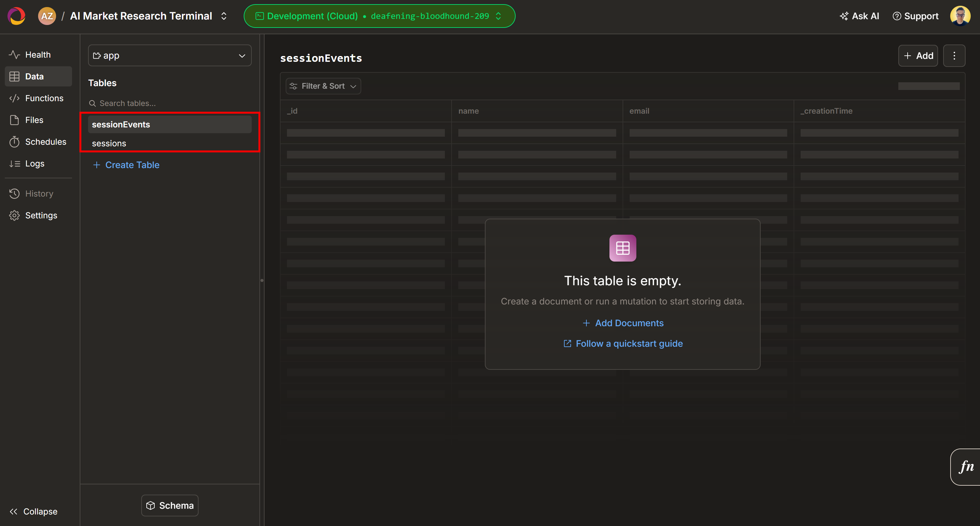Image resolution: width=980 pixels, height=526 pixels.
Task: Open the Logs page
Action: click(x=35, y=164)
